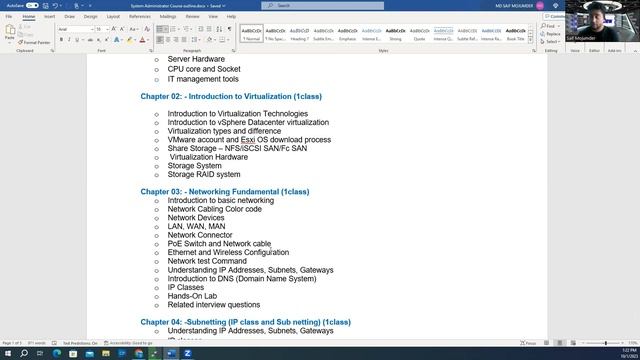Click the Undo arrow icon
640x360 pixels.
point(55,6)
